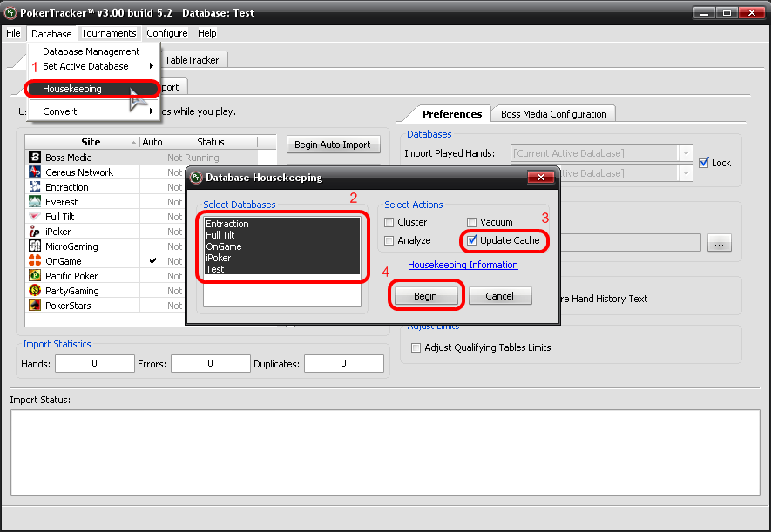The width and height of the screenshot is (771, 532).
Task: Select the MicroGaming row name
Action: (71, 246)
